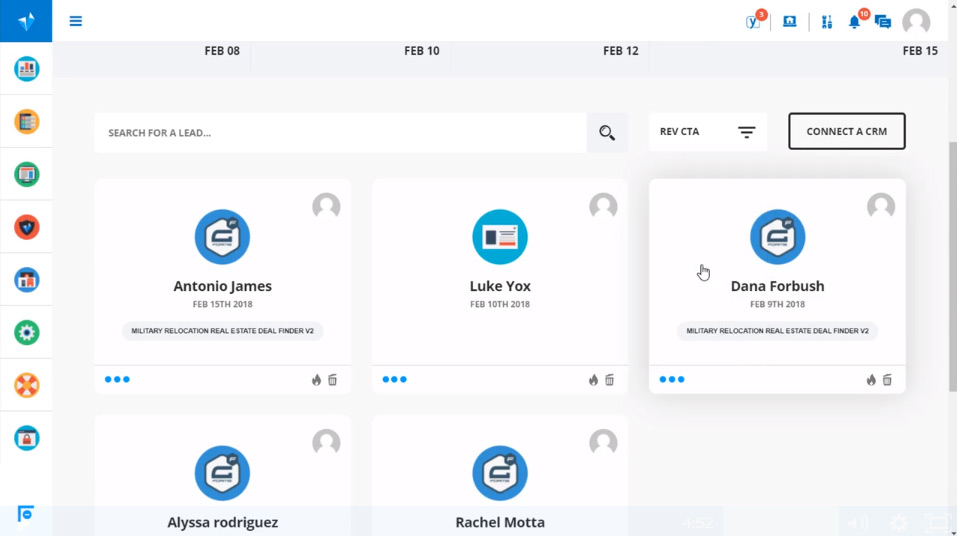Viewport: 957px width, 536px height.
Task: Open Rachel Motta source icon
Action: (500, 473)
